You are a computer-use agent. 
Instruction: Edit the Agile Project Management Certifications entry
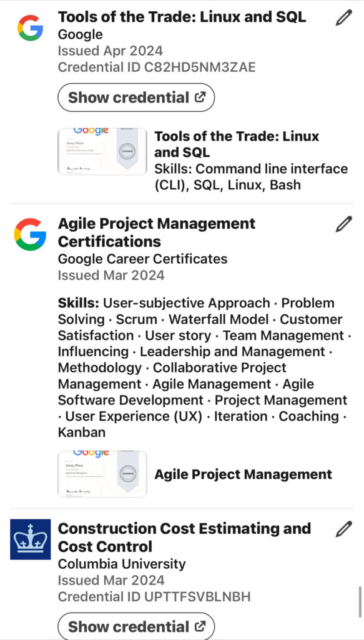343,224
